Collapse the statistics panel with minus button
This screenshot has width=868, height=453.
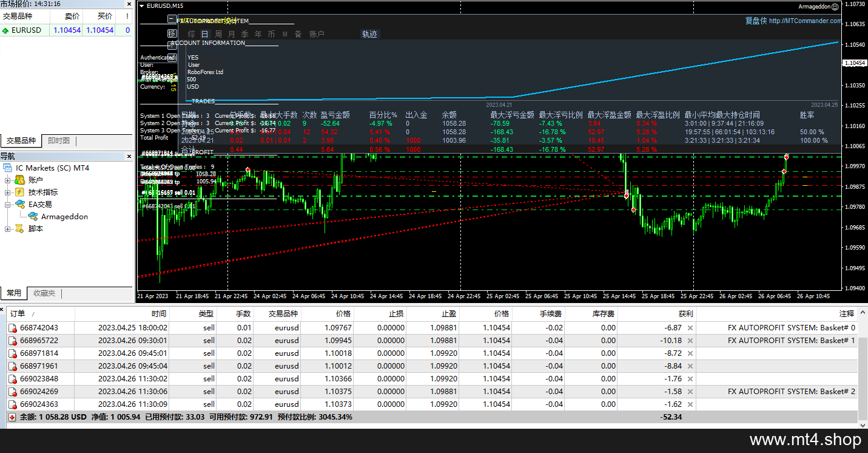172,19
